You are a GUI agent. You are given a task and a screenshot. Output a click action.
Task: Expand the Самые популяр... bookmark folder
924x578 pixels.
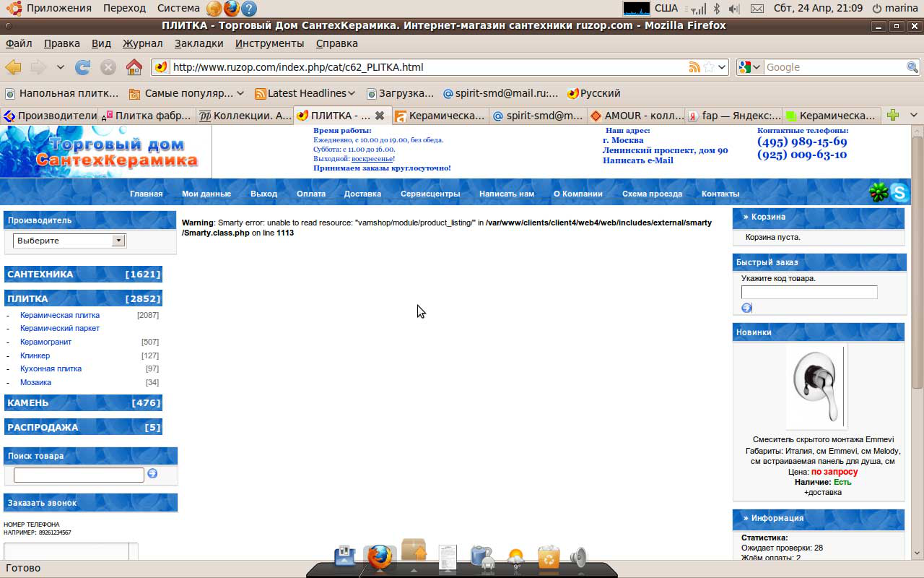pos(187,93)
